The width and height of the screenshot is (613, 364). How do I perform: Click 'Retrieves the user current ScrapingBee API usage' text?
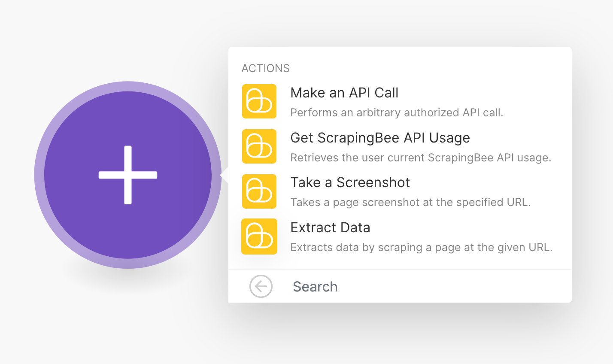coord(420,158)
